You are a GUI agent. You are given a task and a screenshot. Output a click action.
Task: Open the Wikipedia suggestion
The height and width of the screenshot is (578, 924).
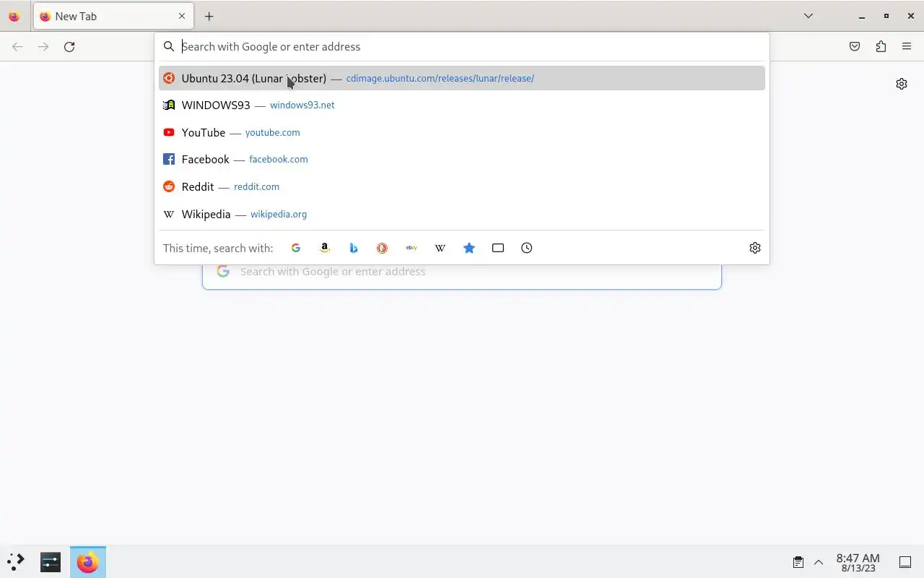pyautogui.click(x=462, y=214)
